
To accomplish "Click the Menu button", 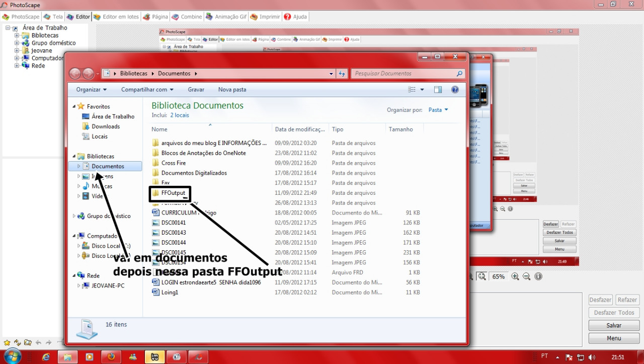I will pyautogui.click(x=614, y=338).
